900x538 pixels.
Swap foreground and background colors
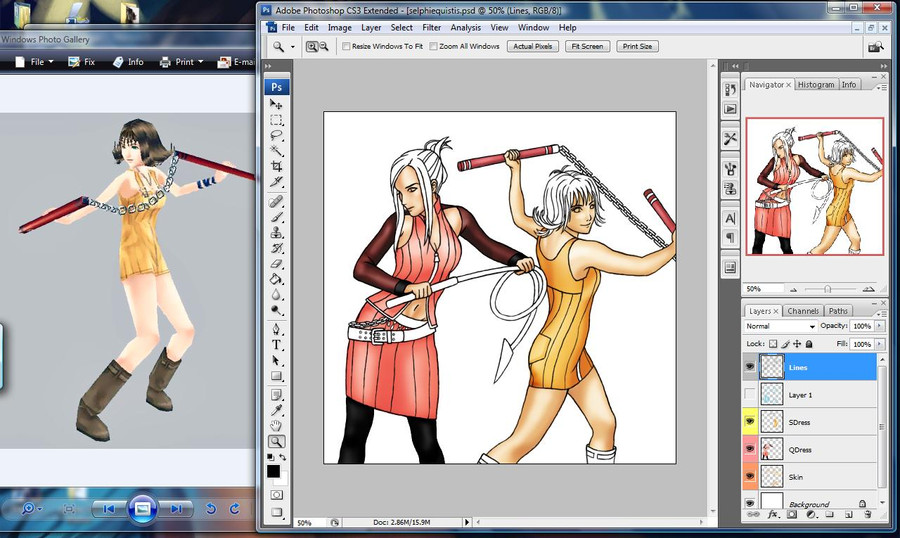tap(282, 457)
